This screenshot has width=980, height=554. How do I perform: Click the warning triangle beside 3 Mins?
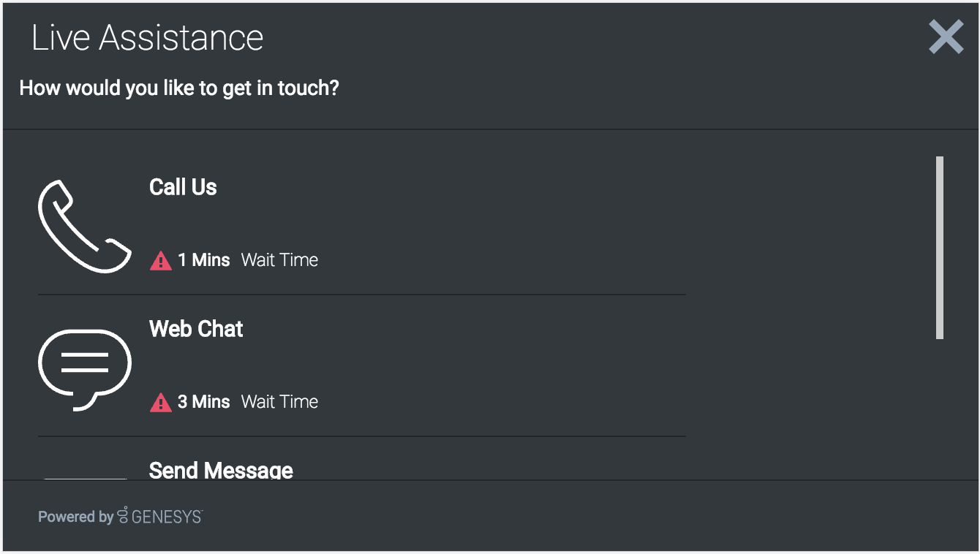[x=160, y=402]
